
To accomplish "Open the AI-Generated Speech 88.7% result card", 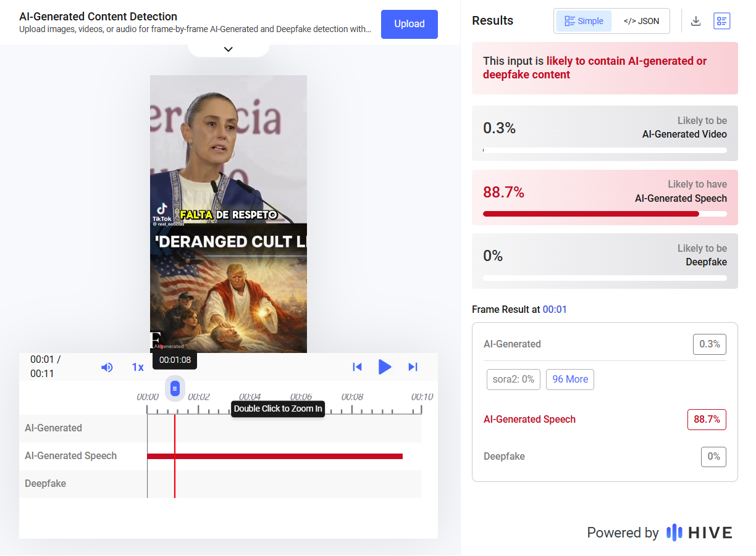I will tap(604, 197).
